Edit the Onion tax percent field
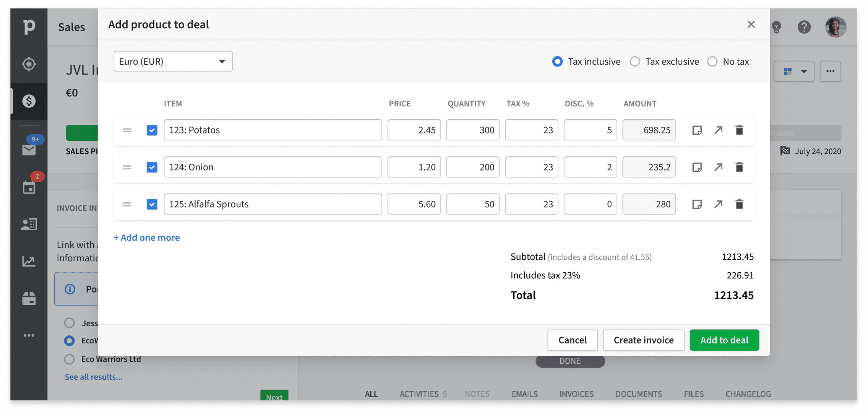The width and height of the screenshot is (868, 413). (x=532, y=167)
